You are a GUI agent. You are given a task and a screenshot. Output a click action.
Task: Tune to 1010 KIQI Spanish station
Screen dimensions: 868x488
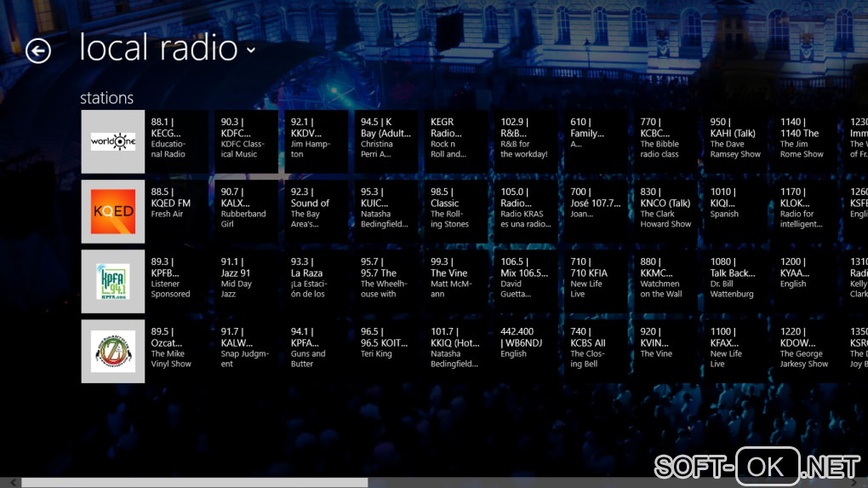735,211
